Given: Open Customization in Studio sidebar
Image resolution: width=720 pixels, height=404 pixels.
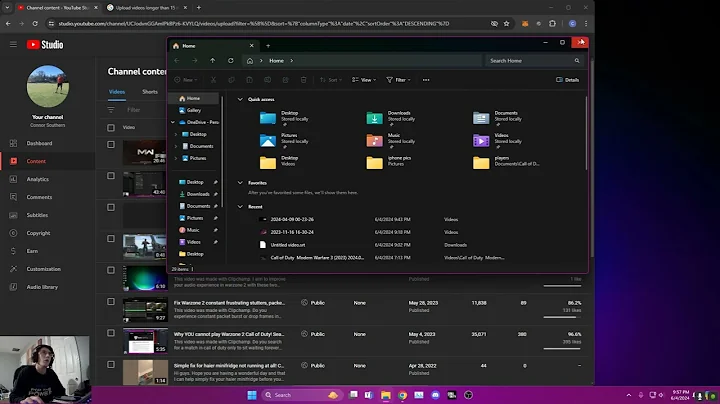Looking at the screenshot, I should tap(43, 269).
